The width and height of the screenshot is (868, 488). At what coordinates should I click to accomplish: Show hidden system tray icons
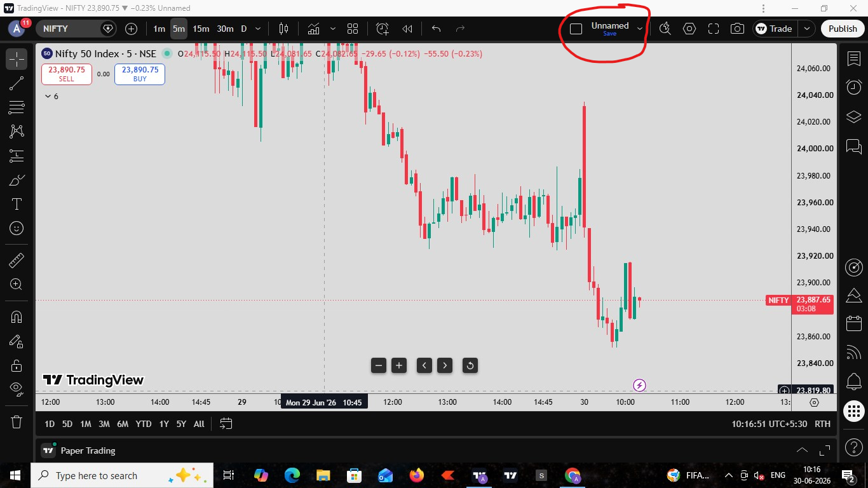click(x=728, y=475)
